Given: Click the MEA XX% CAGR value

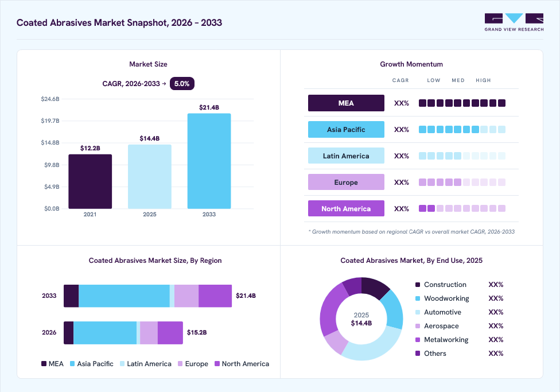Looking at the screenshot, I should (402, 103).
